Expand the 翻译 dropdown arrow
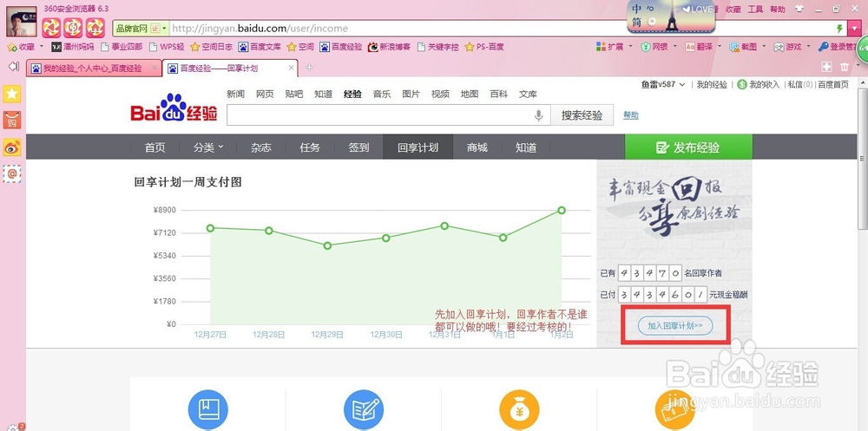The height and width of the screenshot is (431, 868). [720, 47]
